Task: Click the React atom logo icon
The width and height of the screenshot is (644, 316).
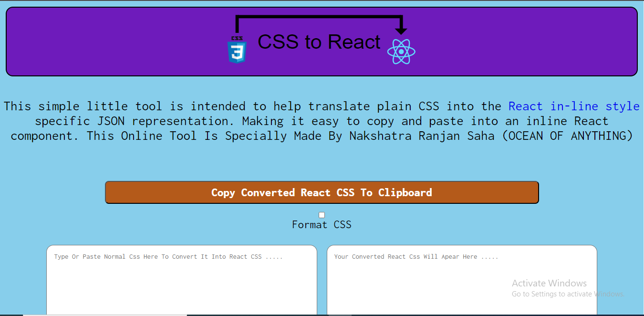Action: 401,52
